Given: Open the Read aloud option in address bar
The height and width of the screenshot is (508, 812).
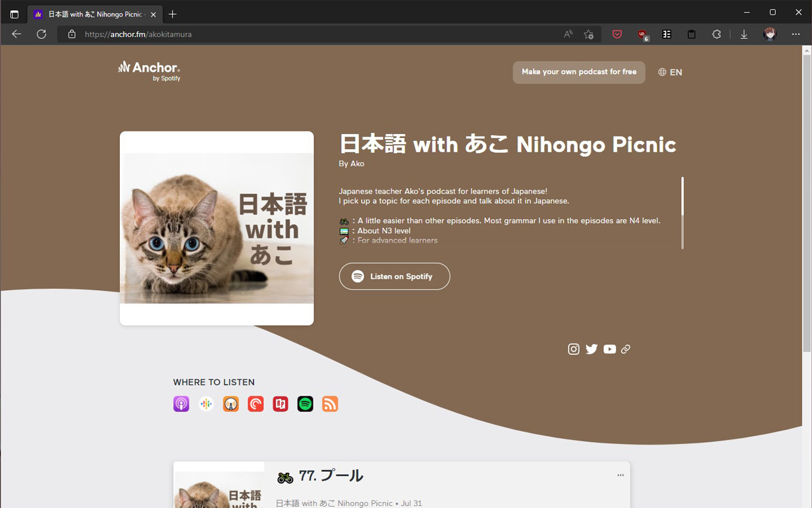Looking at the screenshot, I should tap(568, 34).
